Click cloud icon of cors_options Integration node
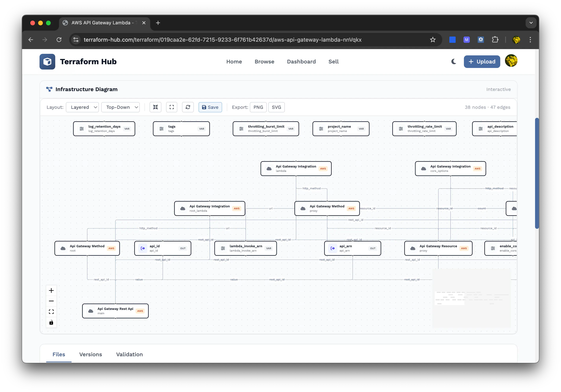561x392 pixels. click(424, 169)
